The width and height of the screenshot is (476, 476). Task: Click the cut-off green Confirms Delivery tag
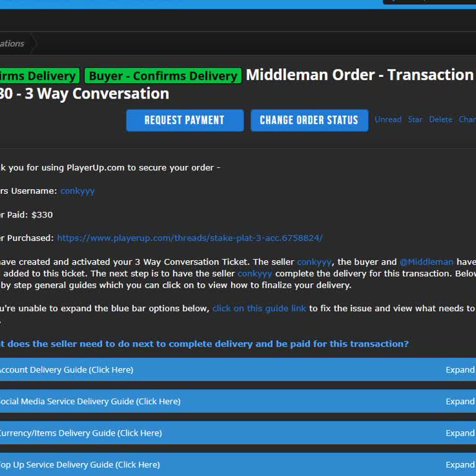point(40,76)
